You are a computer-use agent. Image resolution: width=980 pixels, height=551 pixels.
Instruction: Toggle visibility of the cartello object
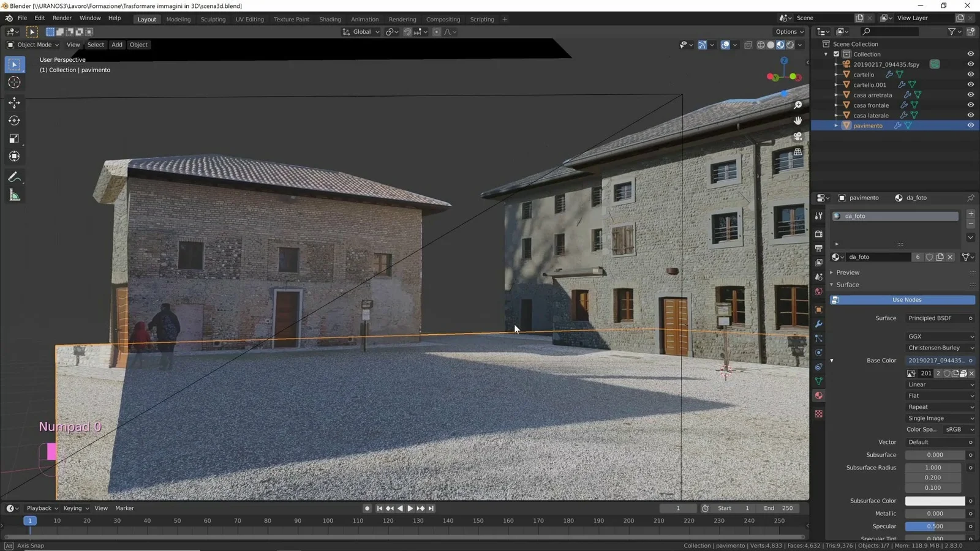coord(970,74)
